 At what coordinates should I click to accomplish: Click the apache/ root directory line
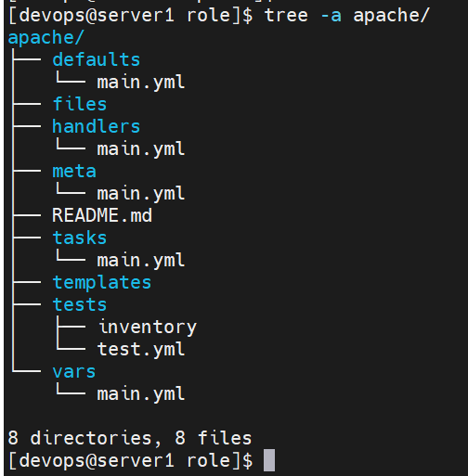(45, 38)
